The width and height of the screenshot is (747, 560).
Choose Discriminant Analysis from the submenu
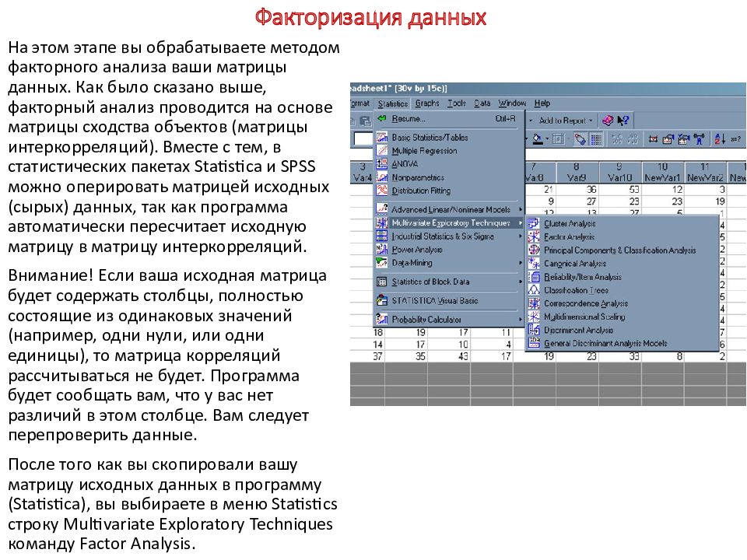coord(622,330)
